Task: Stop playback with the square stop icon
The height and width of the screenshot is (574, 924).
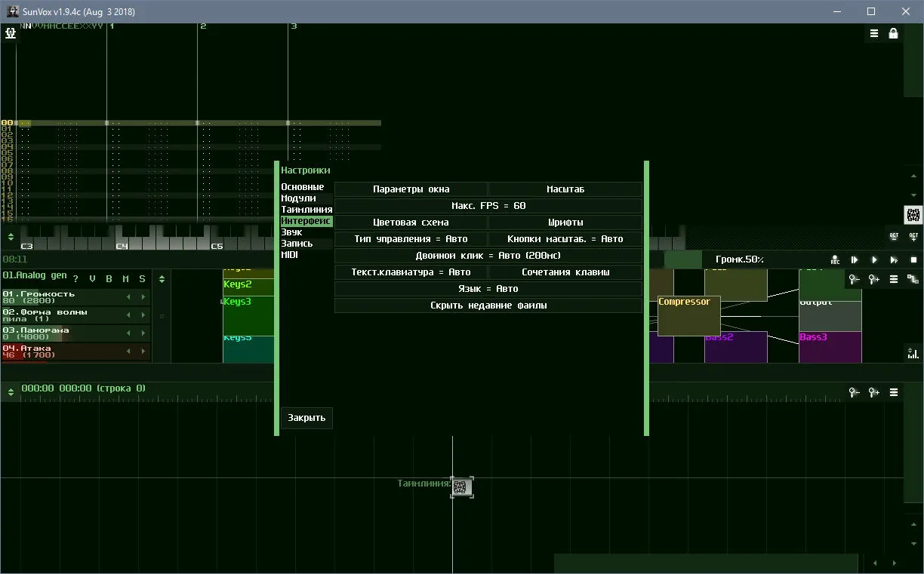Action: (x=913, y=259)
